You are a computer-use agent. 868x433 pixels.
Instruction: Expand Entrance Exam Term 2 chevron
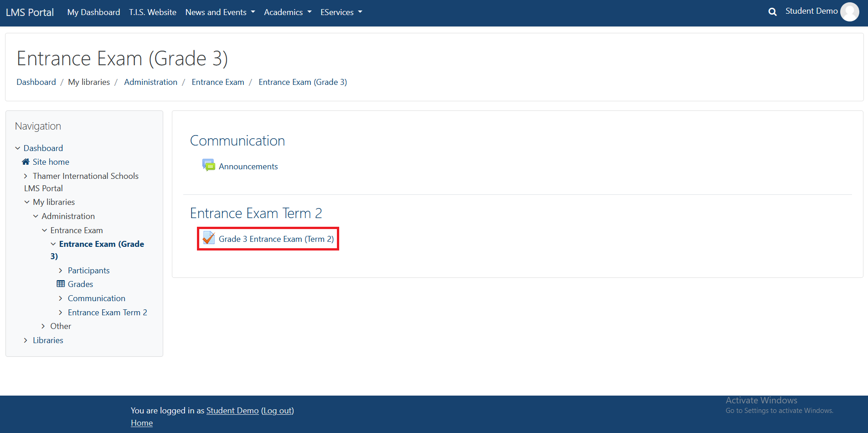pyautogui.click(x=61, y=312)
